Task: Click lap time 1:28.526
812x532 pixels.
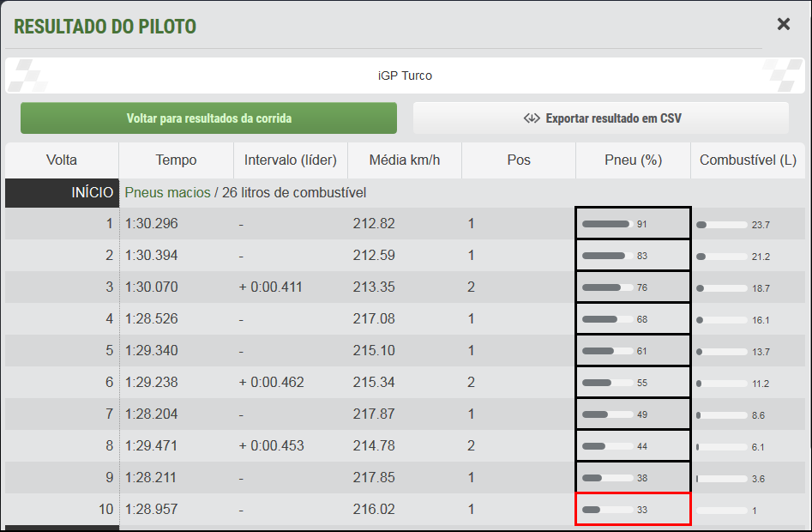Action: point(151,318)
